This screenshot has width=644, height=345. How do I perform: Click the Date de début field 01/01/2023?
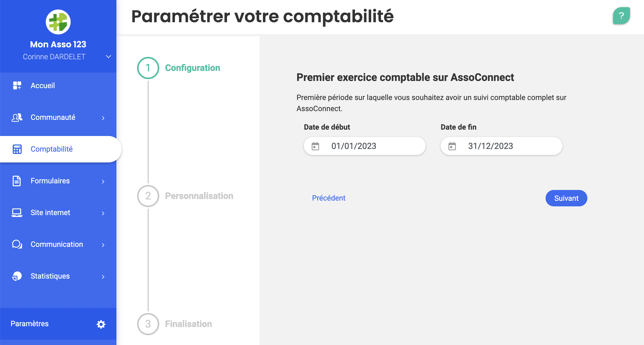(x=365, y=146)
